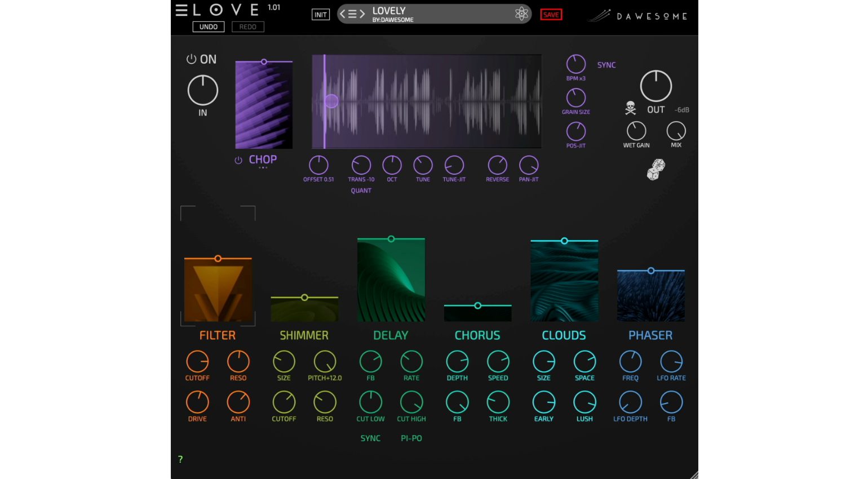
Task: Select the CHORUS effect label
Action: [477, 335]
